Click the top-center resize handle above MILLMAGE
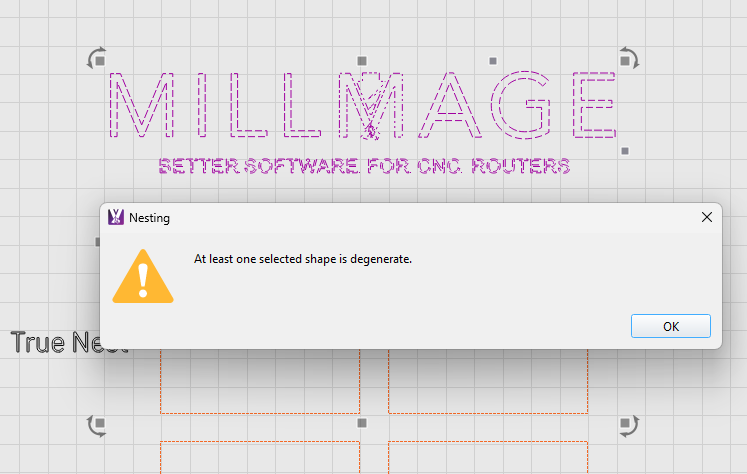This screenshot has width=747, height=474. (x=362, y=61)
